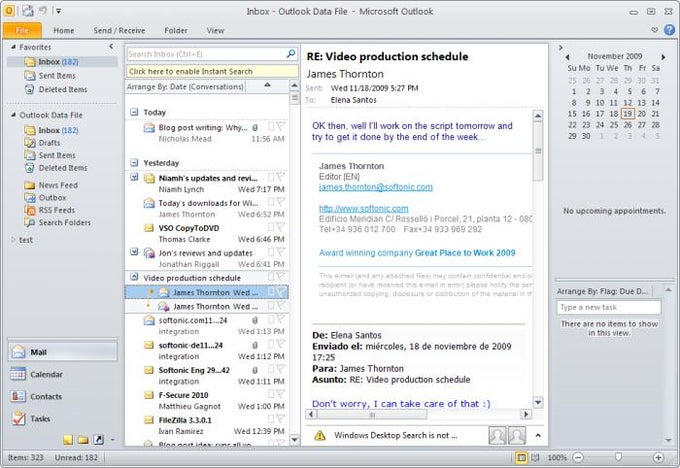Click the Windows Desktop Search warning icon

click(320, 435)
